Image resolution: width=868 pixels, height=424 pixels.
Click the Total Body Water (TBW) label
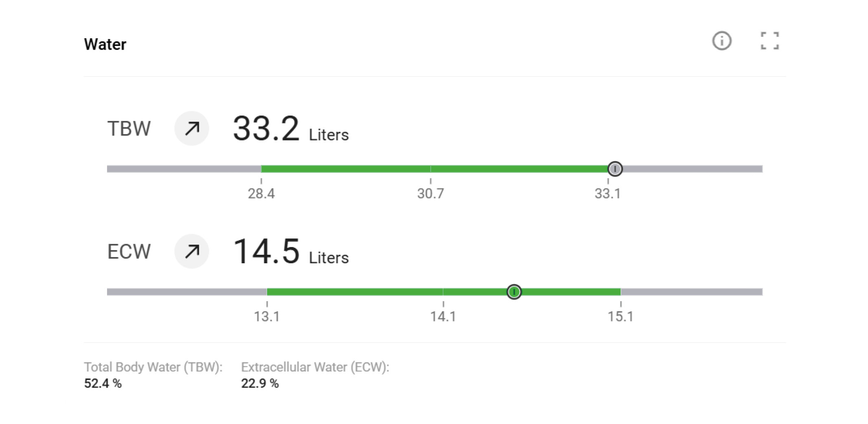[153, 367]
